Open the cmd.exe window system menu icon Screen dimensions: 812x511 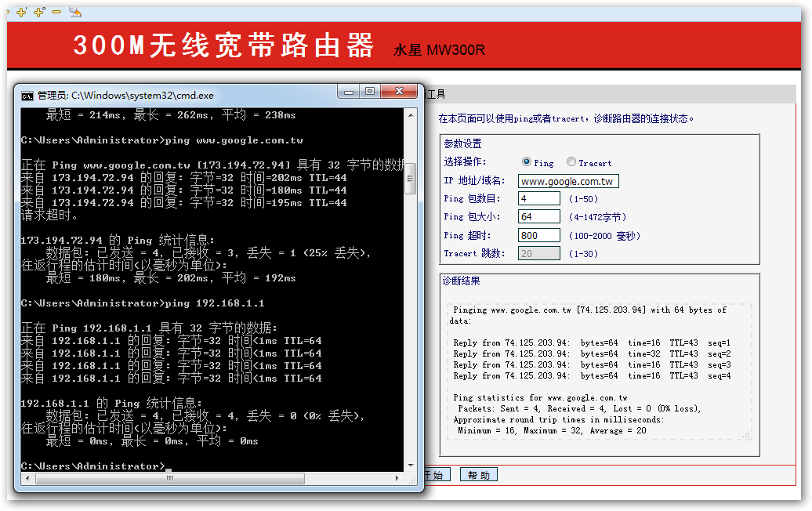pyautogui.click(x=27, y=96)
